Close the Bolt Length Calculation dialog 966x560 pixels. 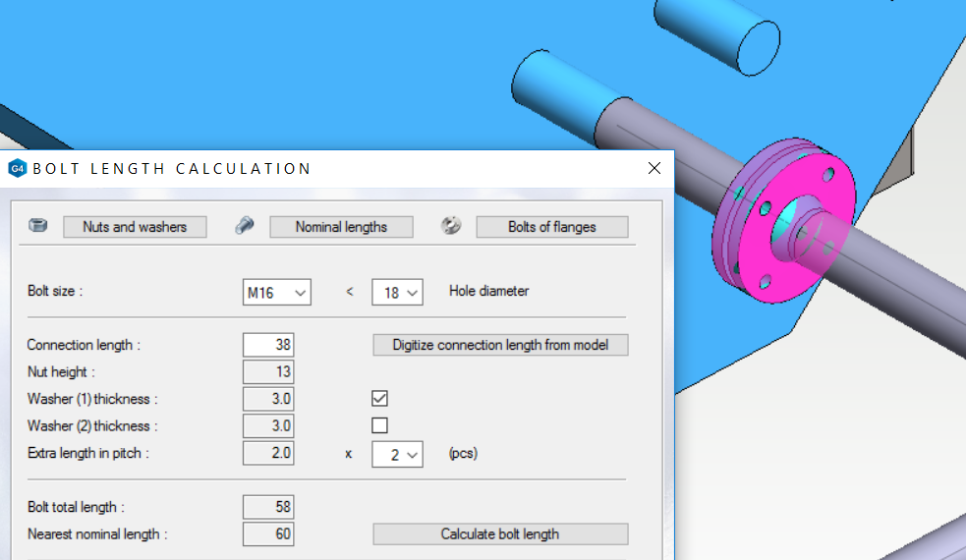654,168
